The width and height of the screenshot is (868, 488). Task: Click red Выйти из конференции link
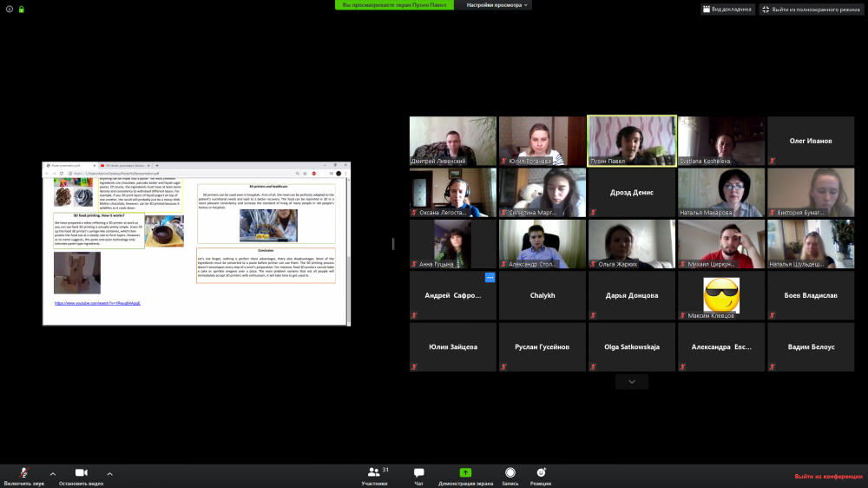click(x=828, y=476)
